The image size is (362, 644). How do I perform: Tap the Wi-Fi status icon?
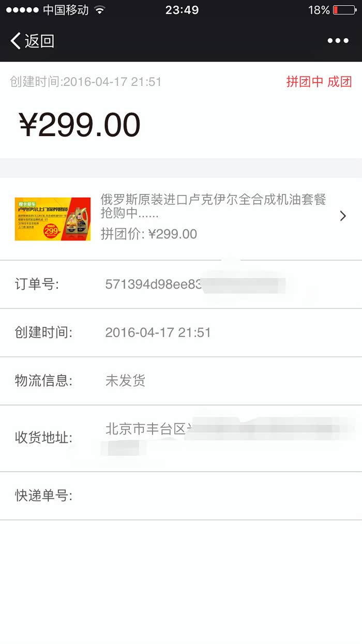pyautogui.click(x=100, y=10)
